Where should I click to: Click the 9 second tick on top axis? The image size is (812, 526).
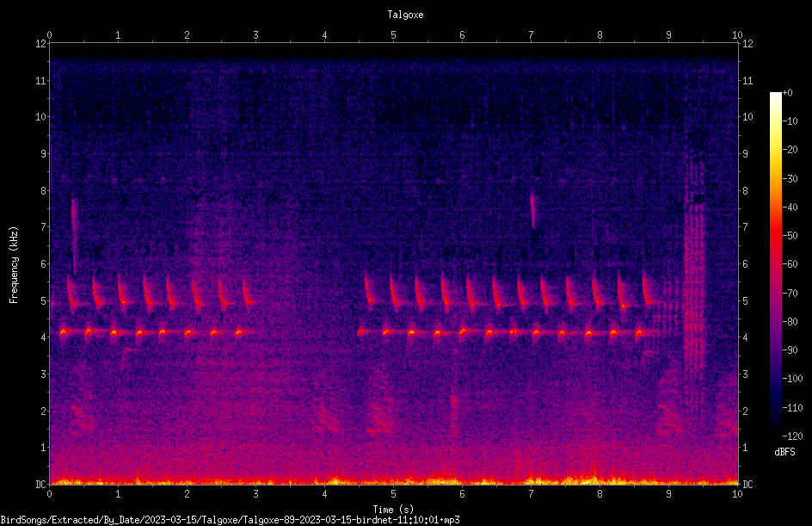[x=668, y=35]
